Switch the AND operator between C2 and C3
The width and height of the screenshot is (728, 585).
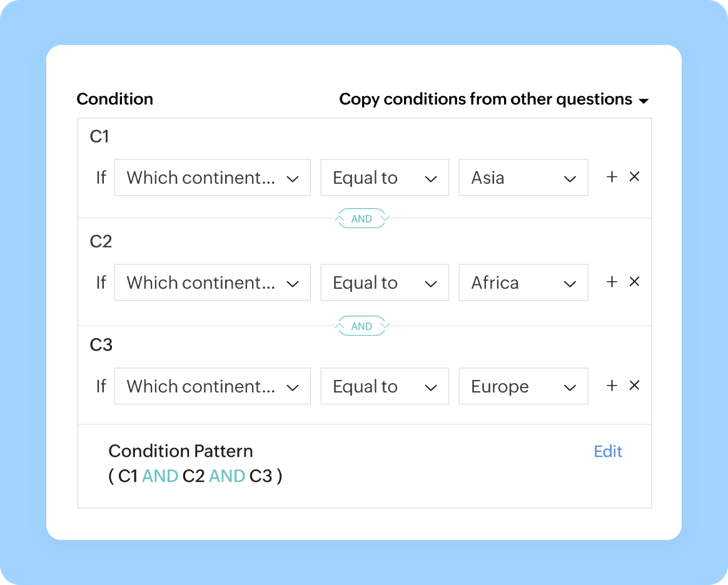[362, 326]
